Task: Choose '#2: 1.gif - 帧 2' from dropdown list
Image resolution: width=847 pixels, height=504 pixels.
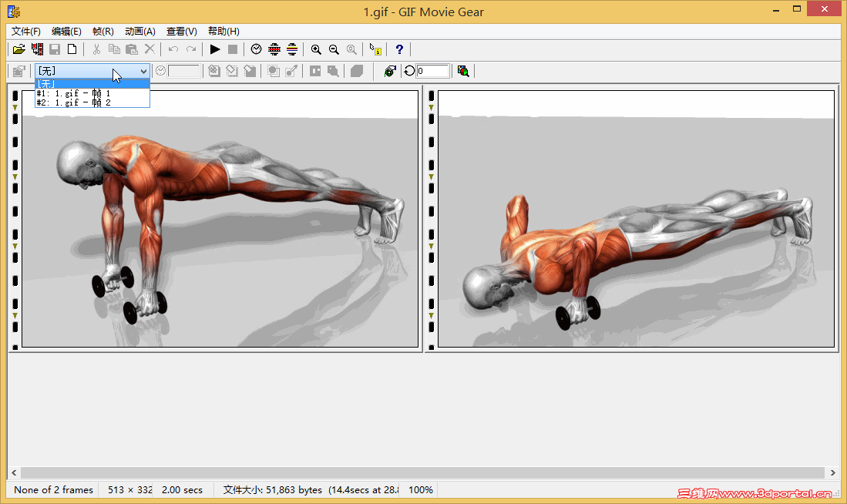Action: [x=92, y=102]
